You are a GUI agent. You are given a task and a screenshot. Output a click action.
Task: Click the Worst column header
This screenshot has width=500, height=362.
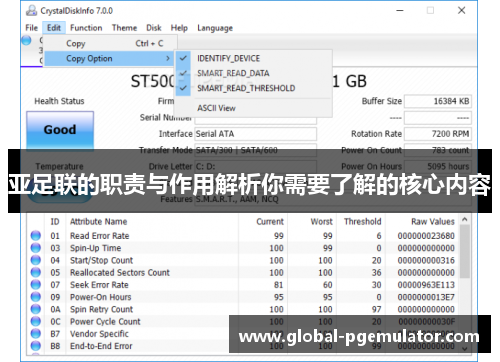(322, 221)
